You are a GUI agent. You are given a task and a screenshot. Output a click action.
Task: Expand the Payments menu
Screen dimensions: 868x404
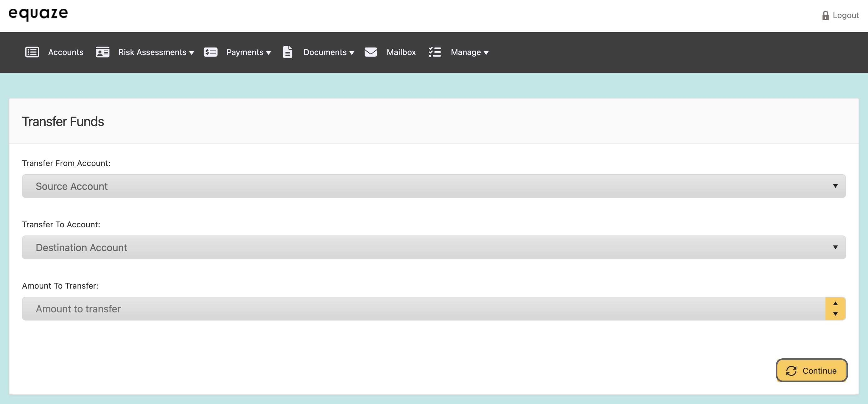(248, 52)
